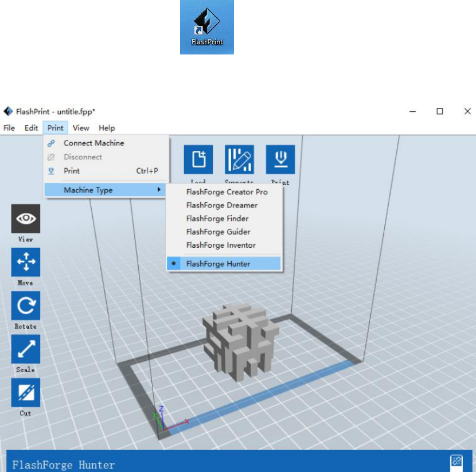This screenshot has height=472, width=476.
Task: Maximize the FlashPrint window
Action: tap(439, 111)
